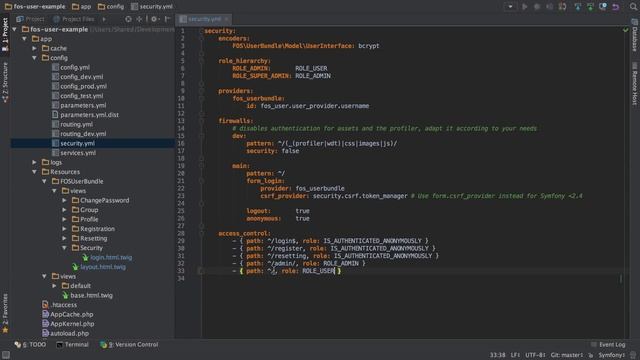The height and width of the screenshot is (360, 640).
Task: Start the Debug session button
Action: point(537,7)
